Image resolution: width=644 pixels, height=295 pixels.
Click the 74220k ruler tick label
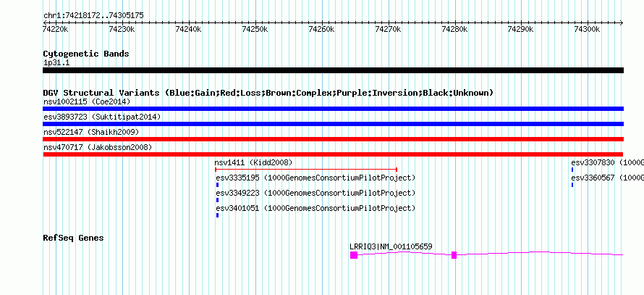pyautogui.click(x=56, y=29)
